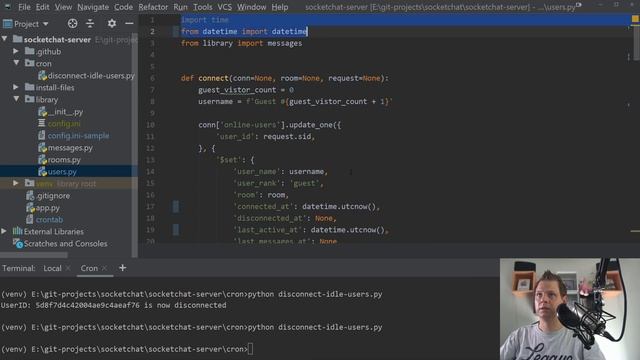The image size is (640, 360).
Task: Open the Run menu
Action: pos(180,7)
